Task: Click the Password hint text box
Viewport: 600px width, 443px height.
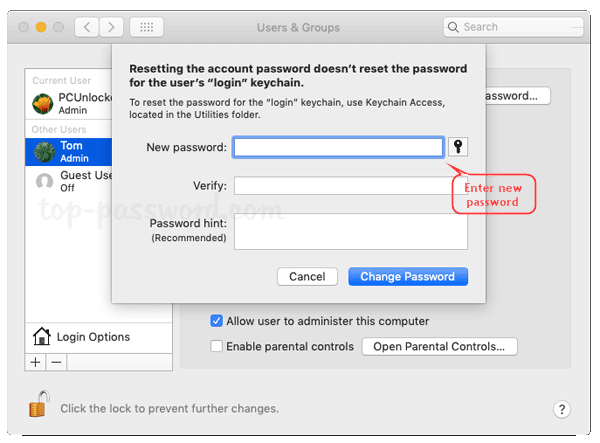Action: click(350, 230)
